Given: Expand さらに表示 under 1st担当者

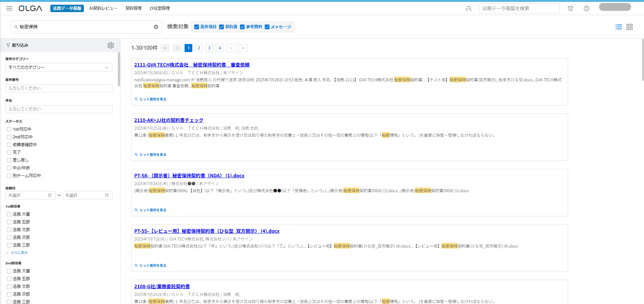Looking at the screenshot, I should click(17, 253).
